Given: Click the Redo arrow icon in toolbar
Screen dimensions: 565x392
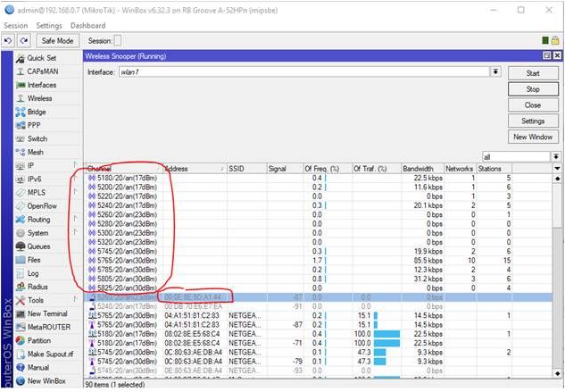Looking at the screenshot, I should pos(24,40).
